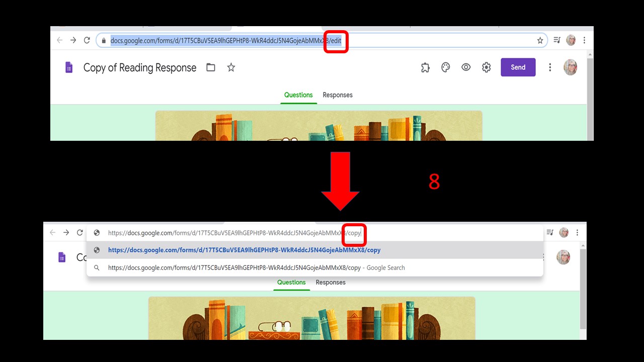This screenshot has width=644, height=362.
Task: Click back arrow in the lower browser window
Action: coord(52,232)
